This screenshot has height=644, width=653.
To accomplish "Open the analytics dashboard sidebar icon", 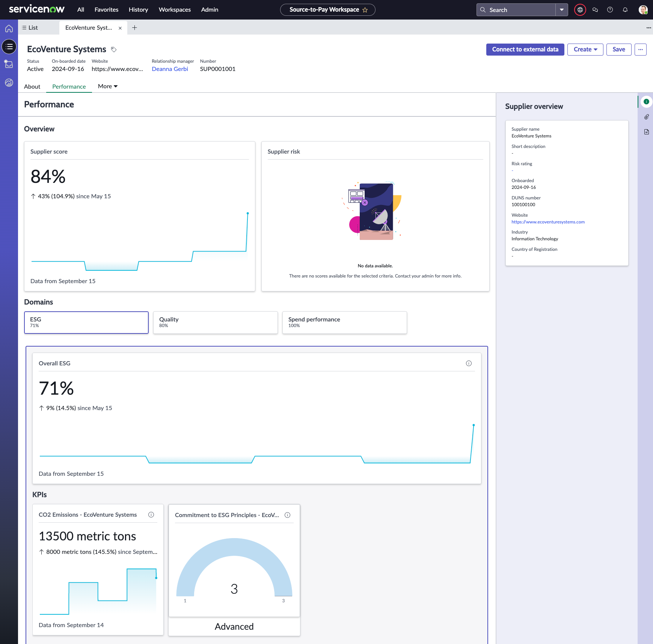I will coord(9,83).
